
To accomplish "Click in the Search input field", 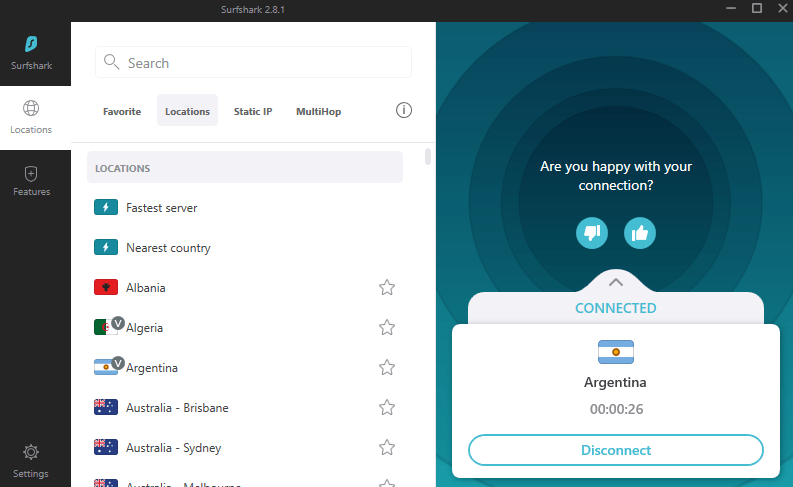I will [253, 62].
